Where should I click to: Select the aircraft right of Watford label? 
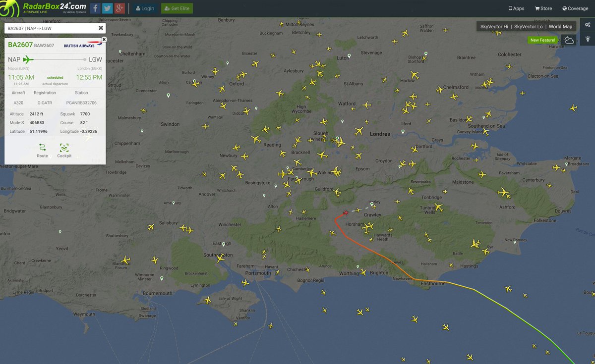[366, 105]
